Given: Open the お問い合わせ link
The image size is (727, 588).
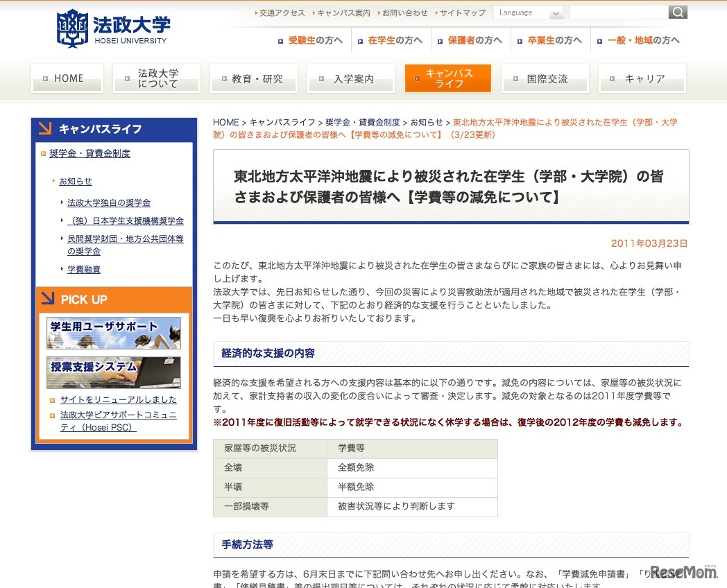Looking at the screenshot, I should (x=404, y=13).
